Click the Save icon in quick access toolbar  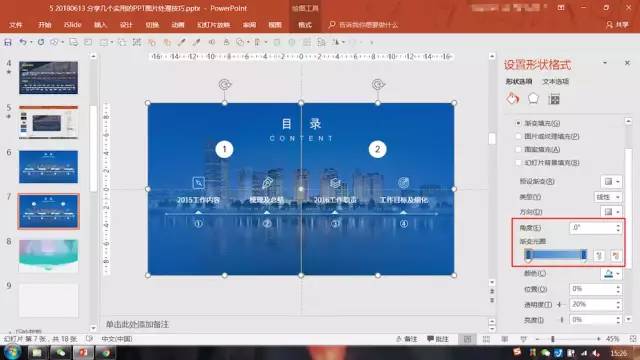8,42
